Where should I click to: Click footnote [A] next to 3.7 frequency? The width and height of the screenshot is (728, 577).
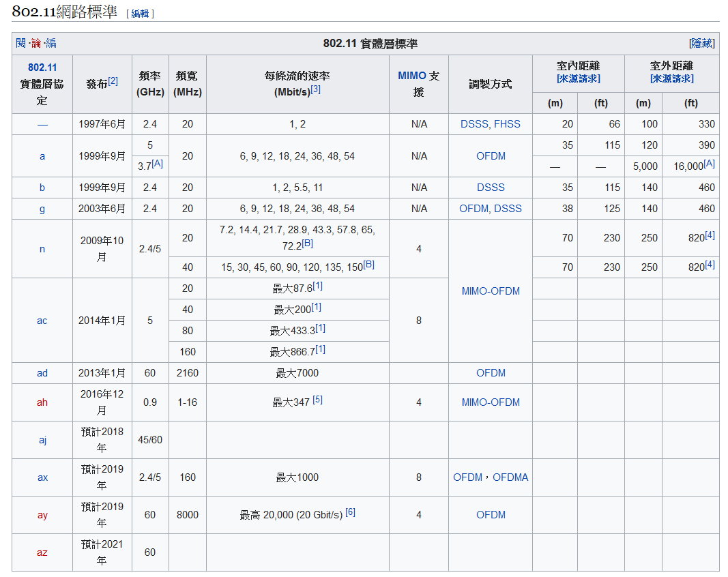tap(157, 164)
